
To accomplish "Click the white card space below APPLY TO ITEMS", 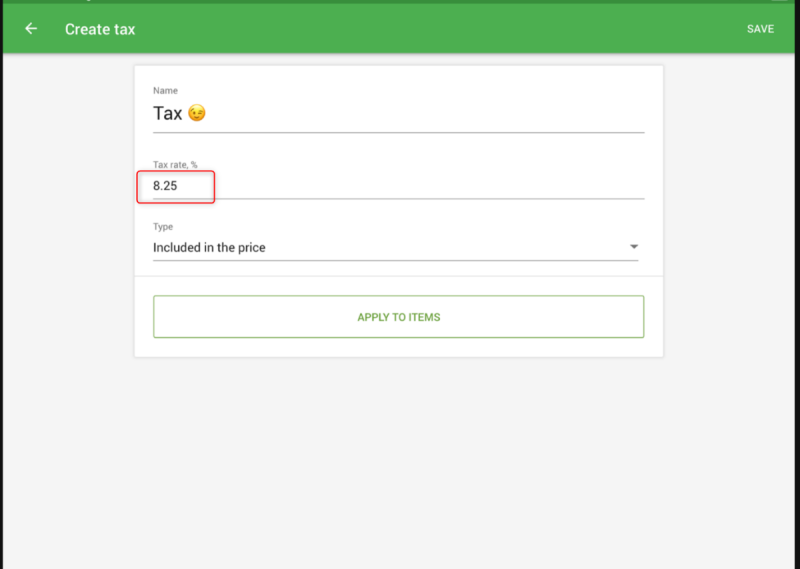I will tap(398, 347).
